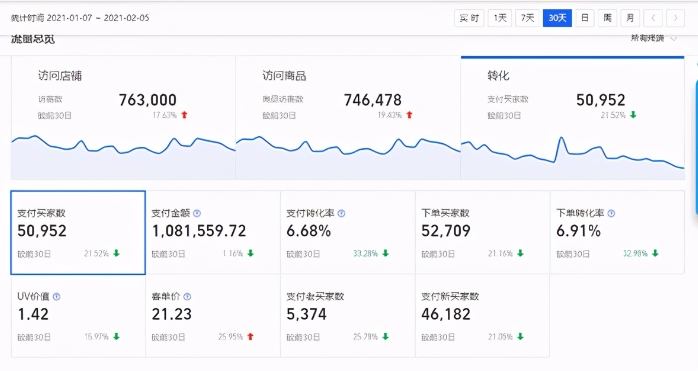Viewport: 698px width, 371px height.
Task: Click the 1.42 UV value
Action: point(33,314)
